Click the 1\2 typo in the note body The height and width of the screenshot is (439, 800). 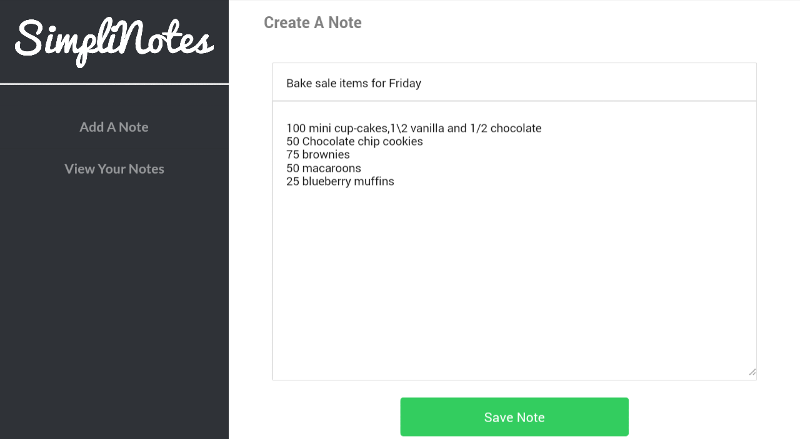399,128
